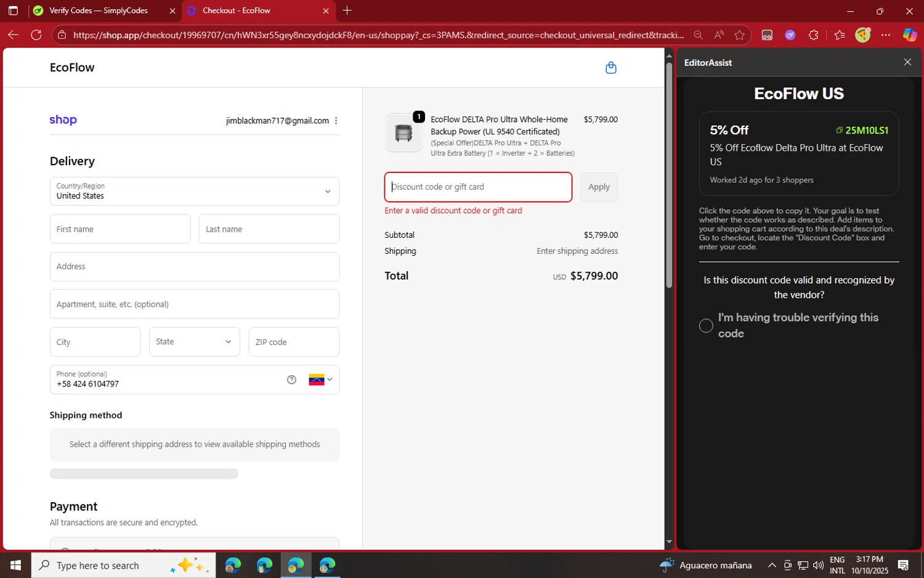Open the volume control in tray

pyautogui.click(x=818, y=565)
